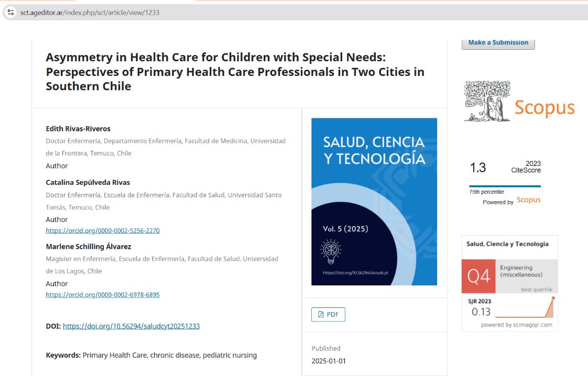The height and width of the screenshot is (376, 588).
Task: Click the SJR trend chart graphic
Action: pos(525,307)
